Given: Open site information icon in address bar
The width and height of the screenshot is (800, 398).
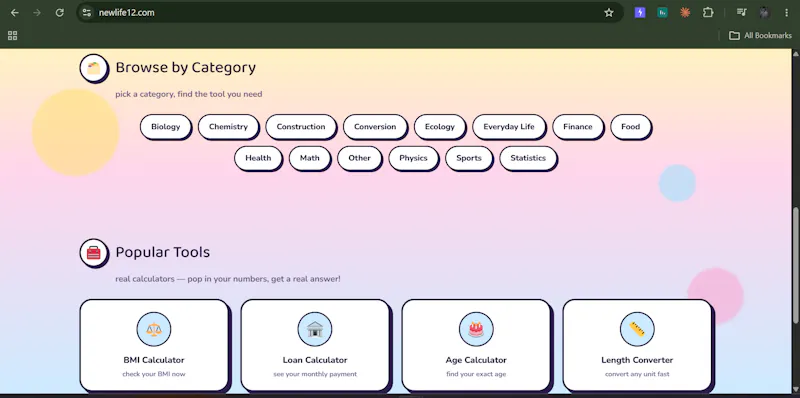Looking at the screenshot, I should pyautogui.click(x=87, y=13).
